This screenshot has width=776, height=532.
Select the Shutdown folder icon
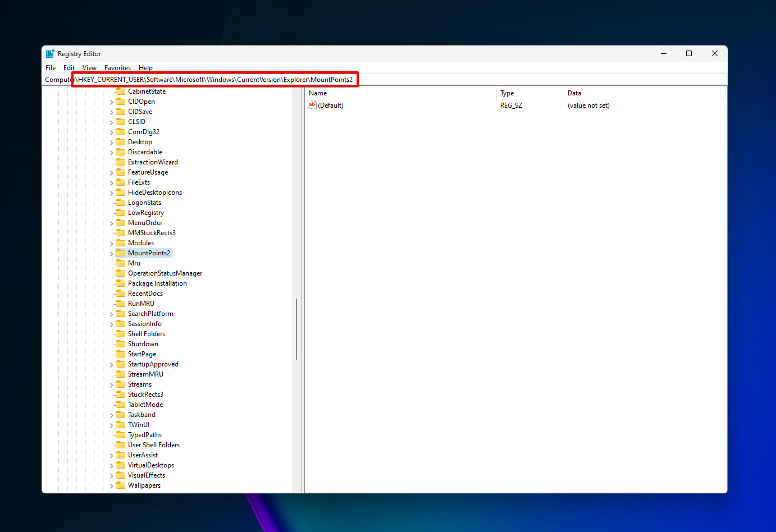[121, 344]
